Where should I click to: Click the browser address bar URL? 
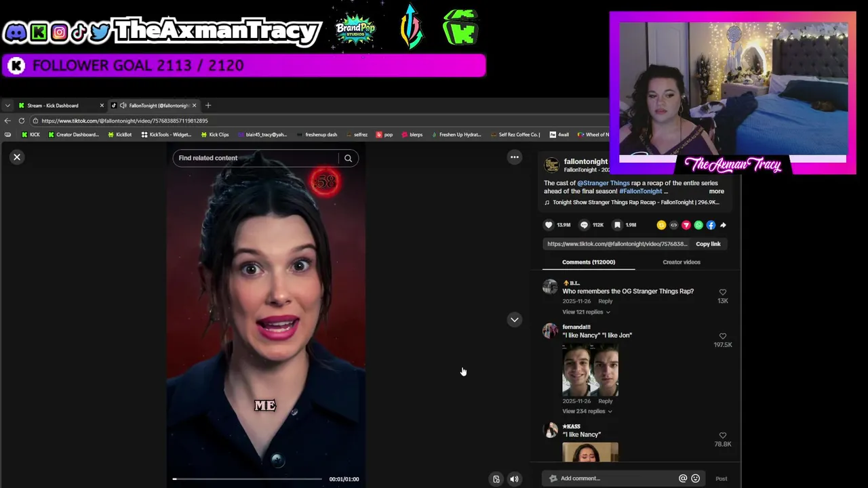[125, 121]
